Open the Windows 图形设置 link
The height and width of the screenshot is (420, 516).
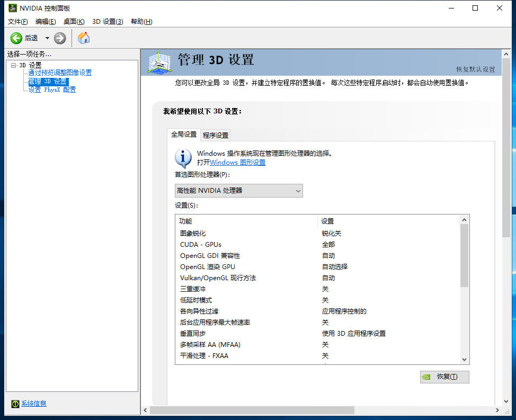pos(237,162)
